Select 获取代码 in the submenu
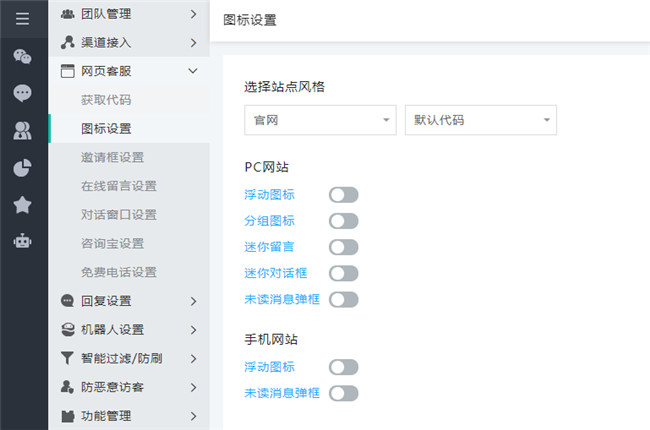 106,100
